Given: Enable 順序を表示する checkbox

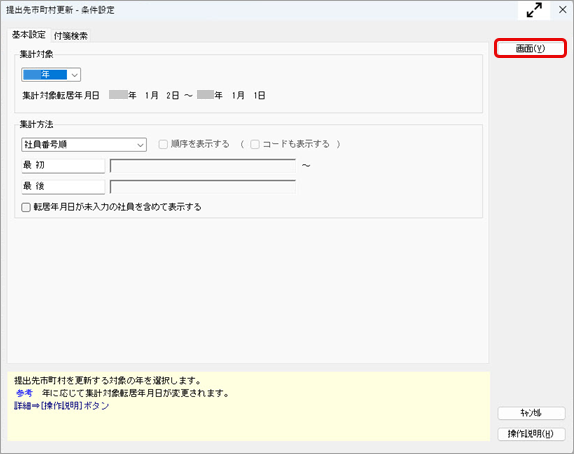Looking at the screenshot, I should pyautogui.click(x=163, y=144).
